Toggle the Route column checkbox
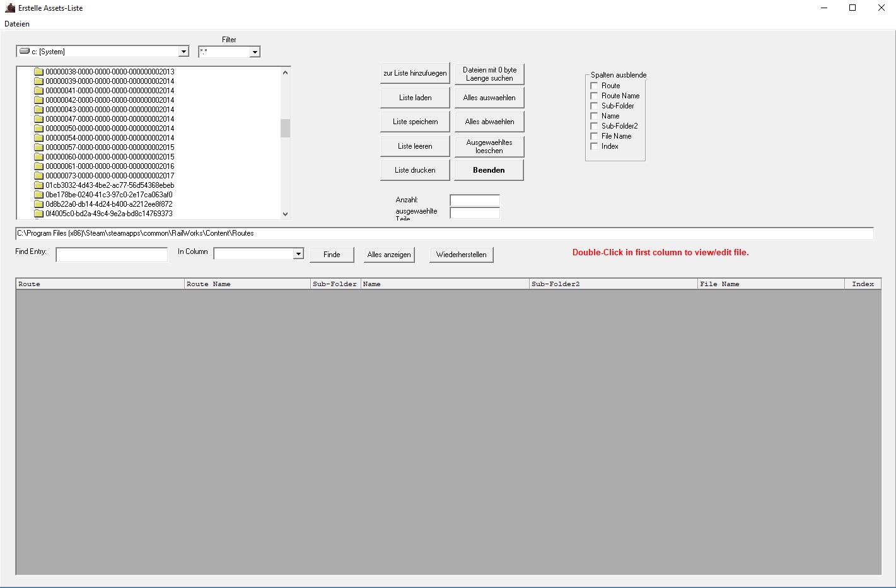The image size is (896, 588). pos(594,86)
